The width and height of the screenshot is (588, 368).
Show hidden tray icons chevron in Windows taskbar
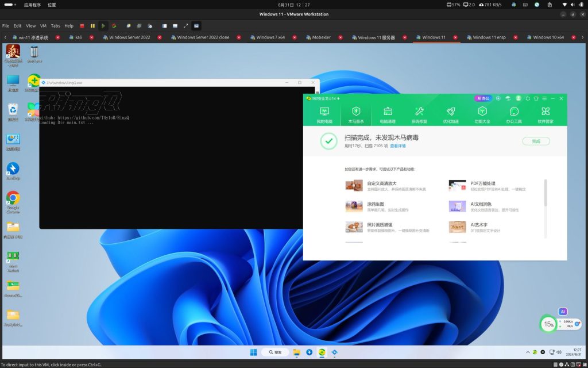(x=528, y=352)
